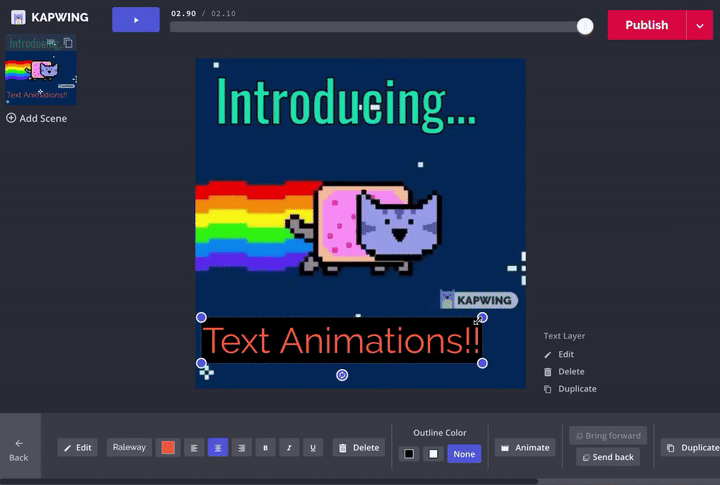Image resolution: width=720 pixels, height=485 pixels.
Task: Align text to the left
Action: pos(194,448)
